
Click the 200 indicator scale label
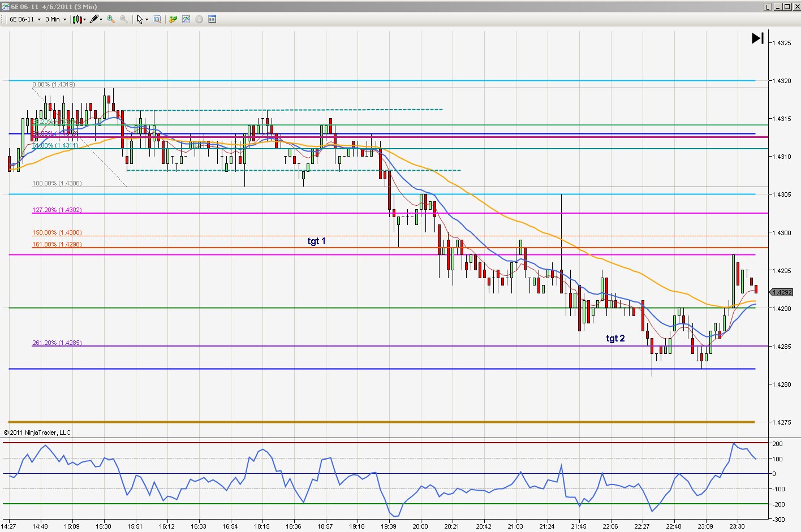pyautogui.click(x=778, y=444)
